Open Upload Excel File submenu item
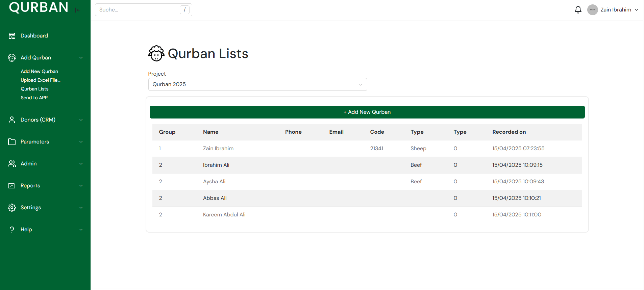The height and width of the screenshot is (290, 644). [41, 80]
